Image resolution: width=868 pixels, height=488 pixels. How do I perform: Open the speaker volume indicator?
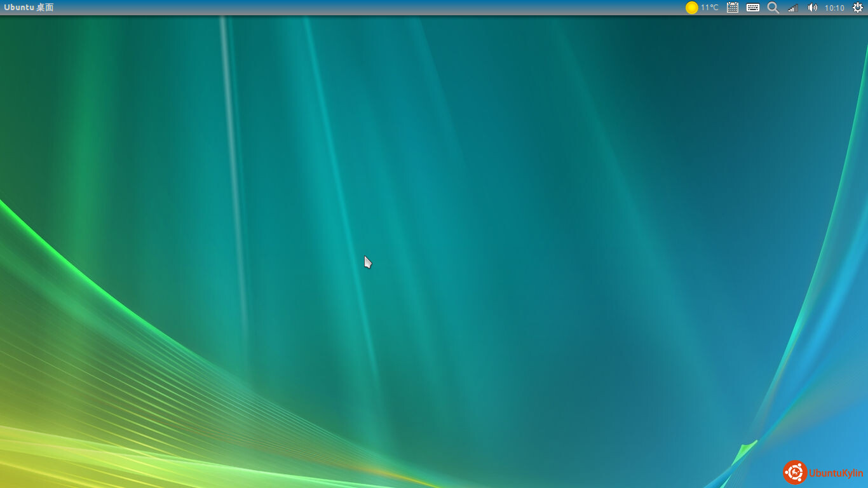[x=812, y=8]
